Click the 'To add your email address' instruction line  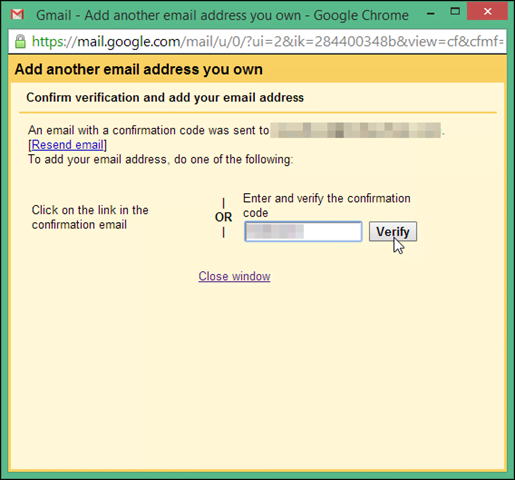[161, 159]
